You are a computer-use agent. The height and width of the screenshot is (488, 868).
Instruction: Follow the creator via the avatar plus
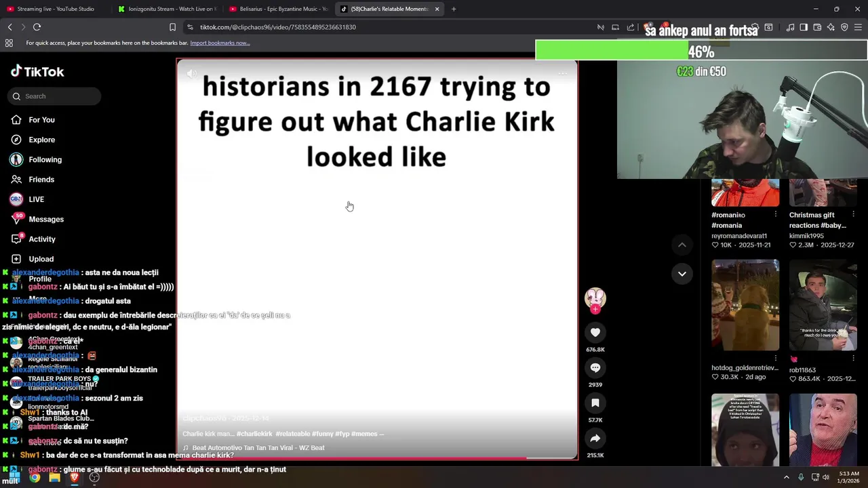[x=595, y=309]
